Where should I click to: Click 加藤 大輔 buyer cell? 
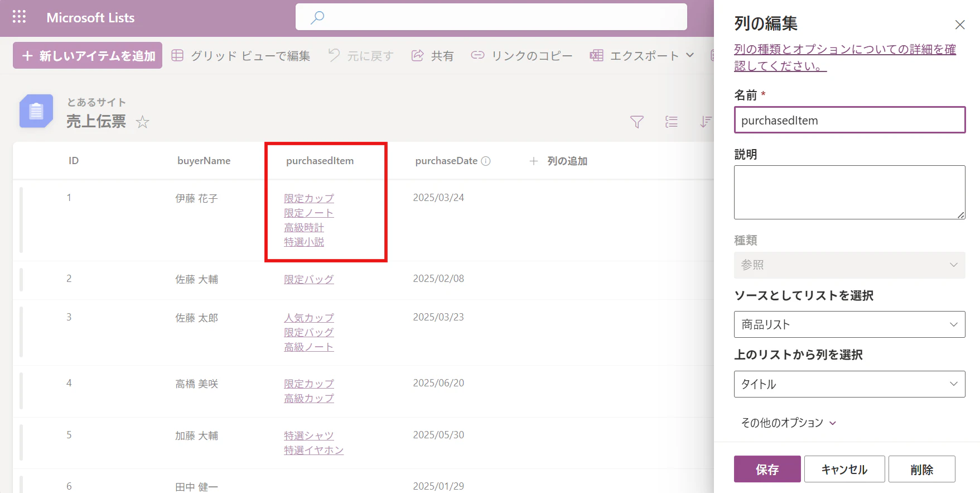tap(196, 435)
